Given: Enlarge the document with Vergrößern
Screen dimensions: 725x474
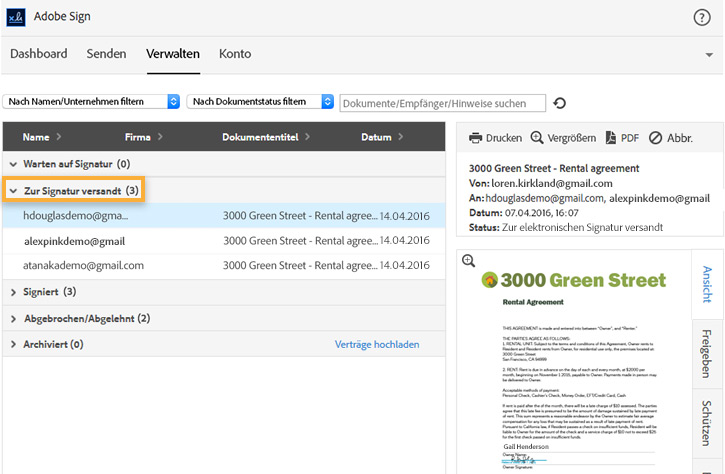Looking at the screenshot, I should click(x=564, y=138).
